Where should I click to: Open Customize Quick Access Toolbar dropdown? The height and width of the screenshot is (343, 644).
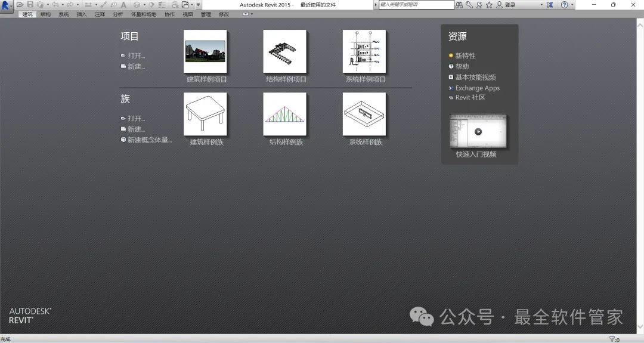click(x=199, y=5)
